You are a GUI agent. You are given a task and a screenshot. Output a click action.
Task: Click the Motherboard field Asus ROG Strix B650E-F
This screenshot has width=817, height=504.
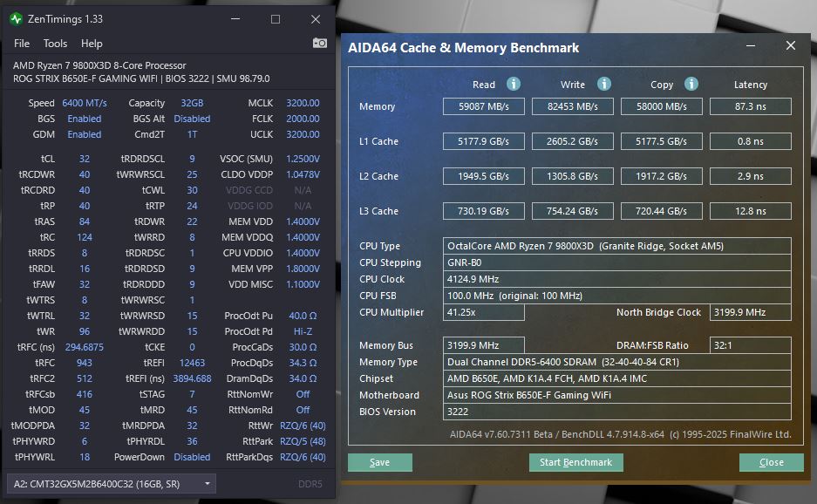click(617, 395)
